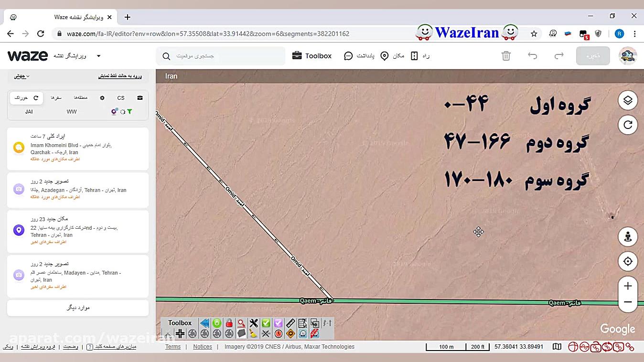Click the blue rewind arrows Toolbox icon
This screenshot has width=644, height=362.
[x=204, y=323]
